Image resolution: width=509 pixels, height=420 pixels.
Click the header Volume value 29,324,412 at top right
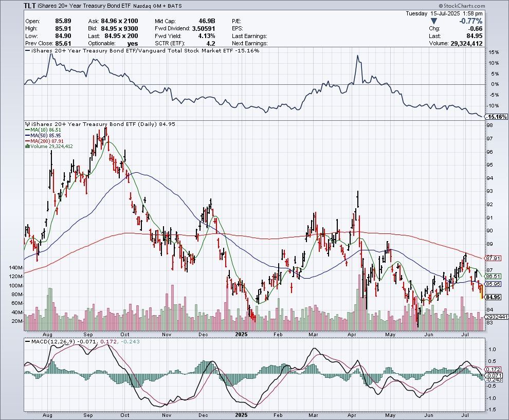coord(466,44)
